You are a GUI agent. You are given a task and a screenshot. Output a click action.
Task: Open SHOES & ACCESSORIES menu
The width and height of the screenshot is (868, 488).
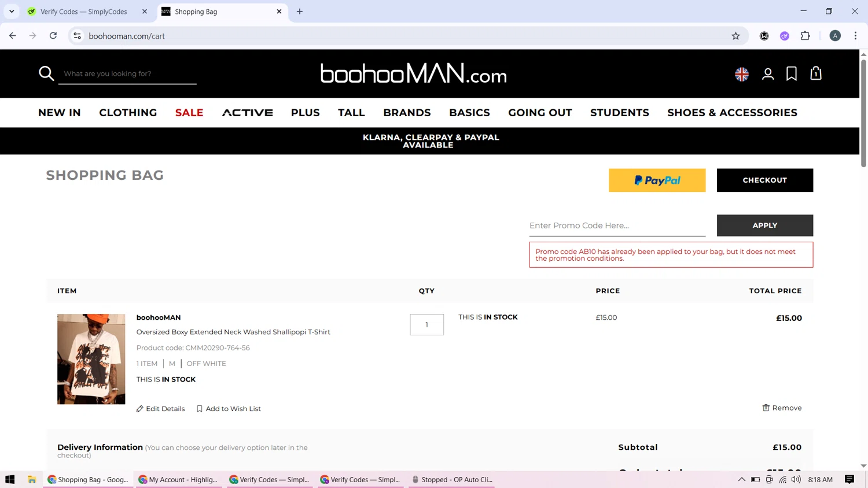(732, 113)
